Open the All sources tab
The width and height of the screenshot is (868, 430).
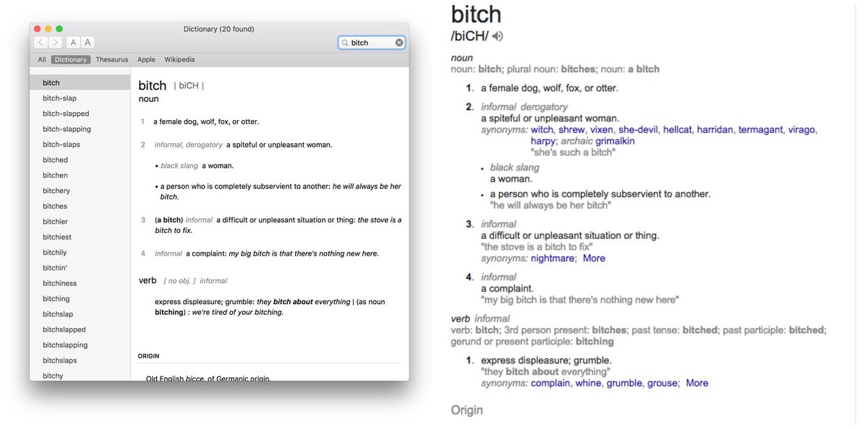point(42,59)
